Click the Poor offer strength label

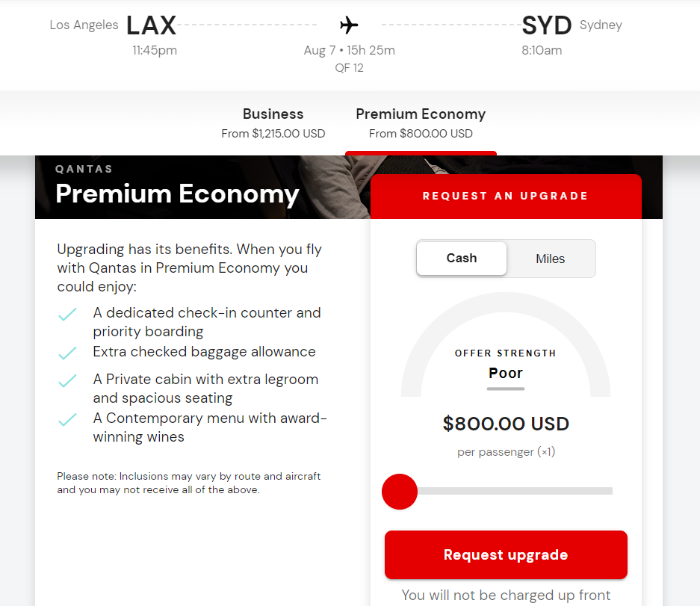tap(506, 373)
